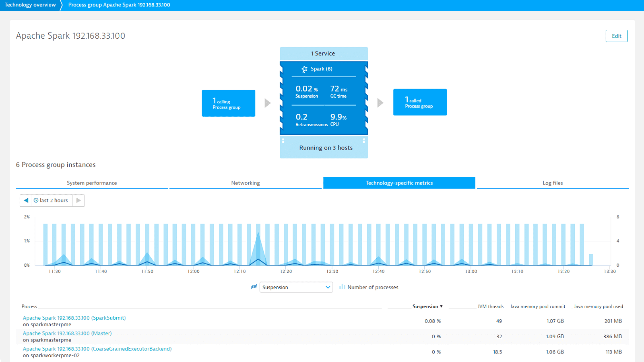This screenshot has width=644, height=362.
Task: Open the 1 calling Process group box
Action: (x=228, y=103)
